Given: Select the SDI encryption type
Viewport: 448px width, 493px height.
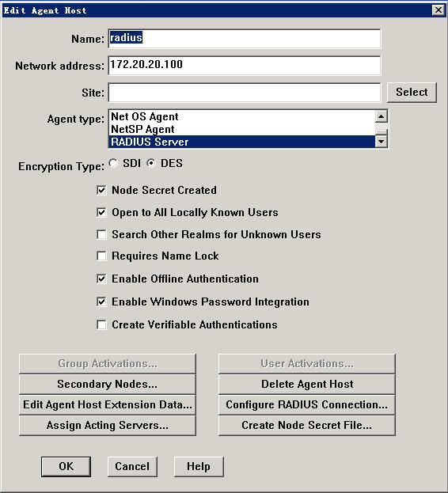Looking at the screenshot, I should point(113,163).
